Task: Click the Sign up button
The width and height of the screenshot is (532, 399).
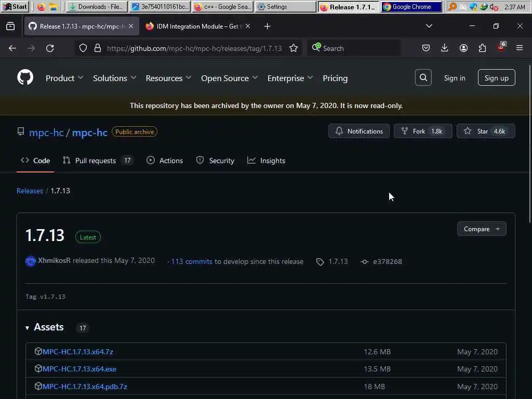Action: [496, 78]
